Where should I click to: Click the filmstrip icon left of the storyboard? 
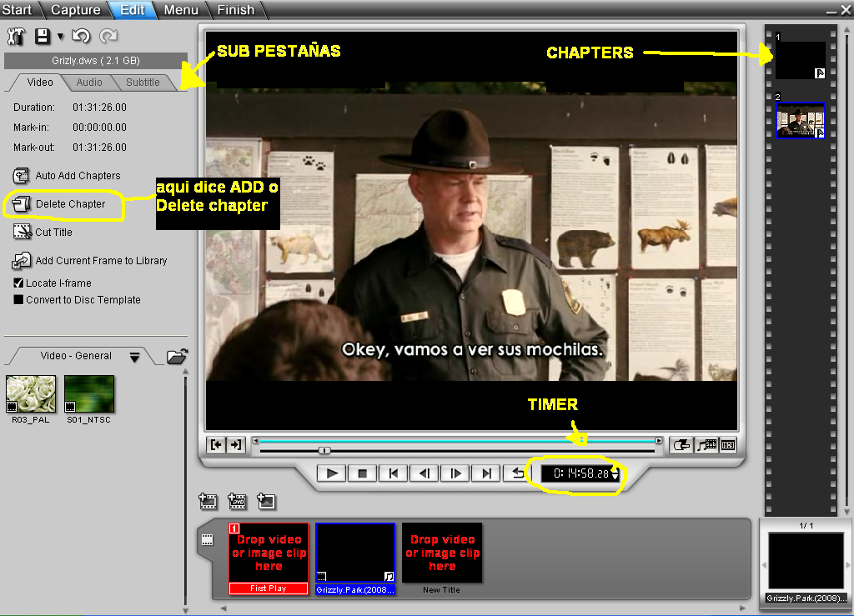click(x=208, y=540)
